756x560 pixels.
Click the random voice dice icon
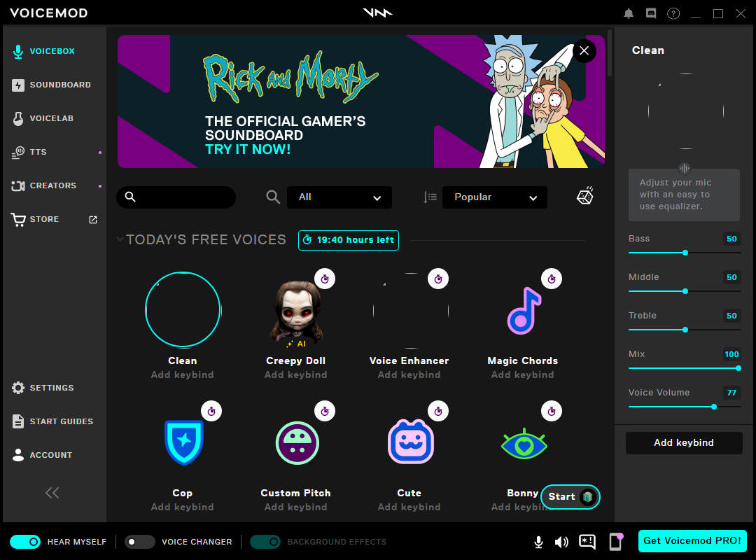tap(584, 196)
